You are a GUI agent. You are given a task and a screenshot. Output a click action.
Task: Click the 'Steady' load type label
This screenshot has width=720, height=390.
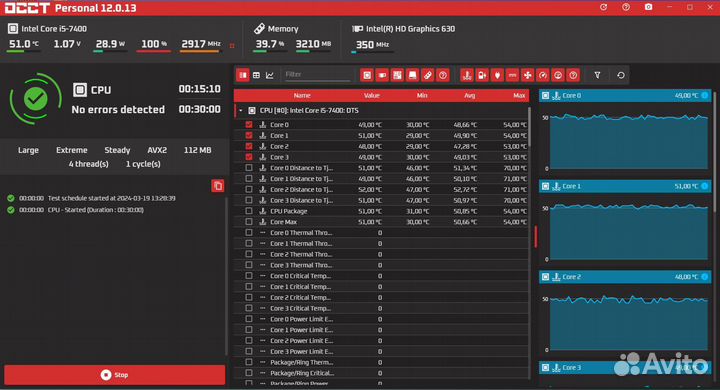(x=117, y=150)
